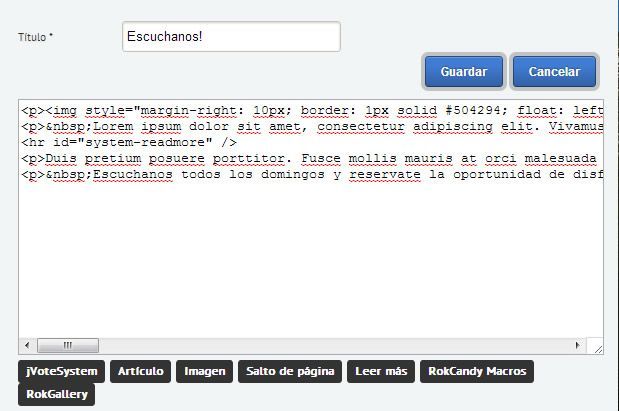Insert a Salto de página
Screen dimensions: 619x411
click(x=290, y=371)
